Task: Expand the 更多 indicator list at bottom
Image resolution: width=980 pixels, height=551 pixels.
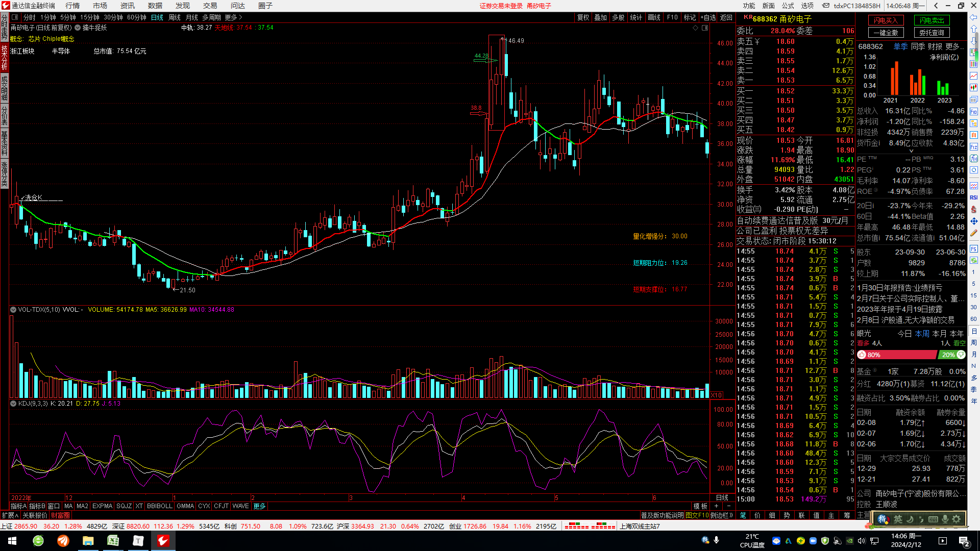Action: tap(259, 506)
